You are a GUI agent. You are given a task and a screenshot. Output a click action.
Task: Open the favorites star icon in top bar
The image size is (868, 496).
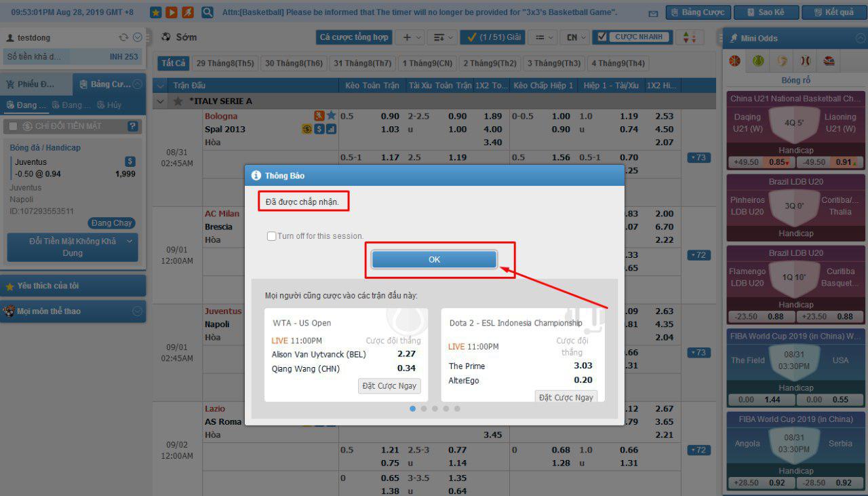coord(155,12)
